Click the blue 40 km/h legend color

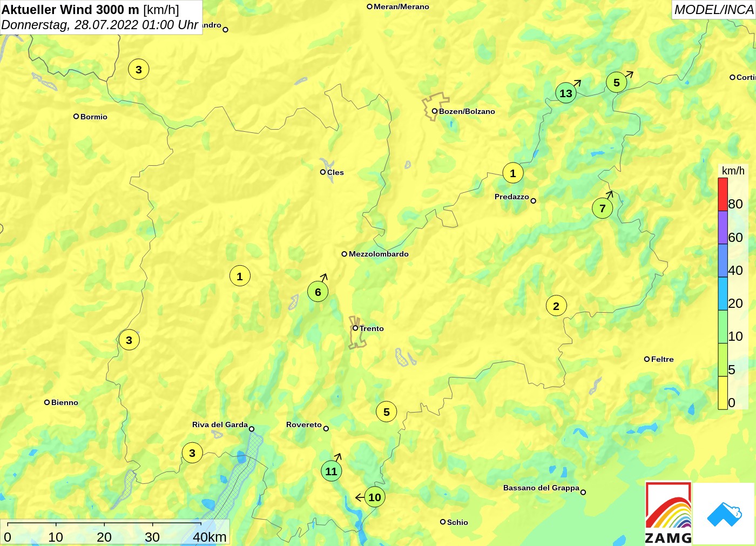(723, 261)
